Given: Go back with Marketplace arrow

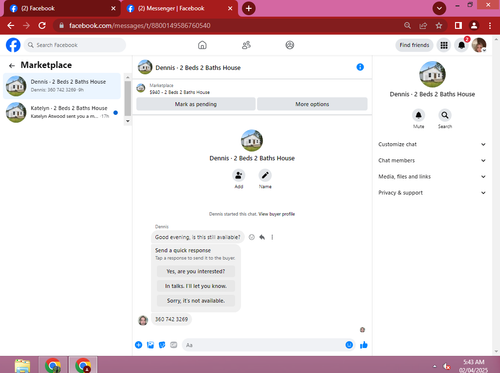Looking at the screenshot, I should point(12,65).
